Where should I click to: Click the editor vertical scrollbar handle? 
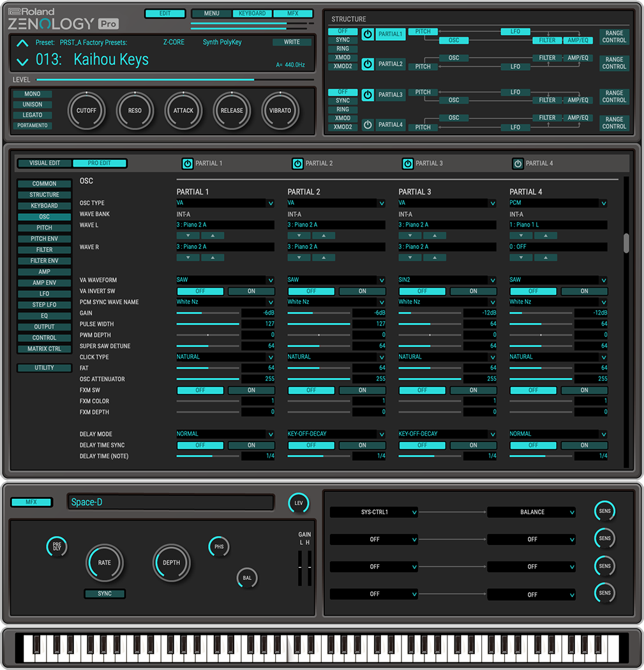626,243
